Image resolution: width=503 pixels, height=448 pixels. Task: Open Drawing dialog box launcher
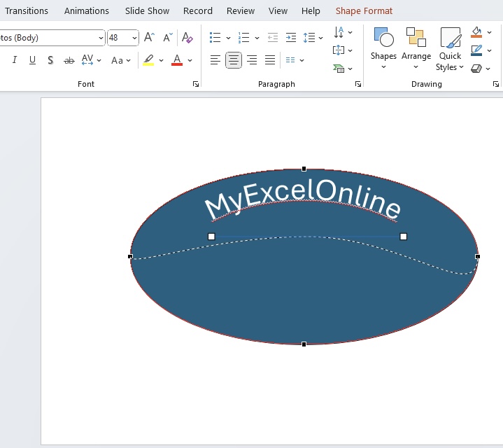pyautogui.click(x=496, y=84)
